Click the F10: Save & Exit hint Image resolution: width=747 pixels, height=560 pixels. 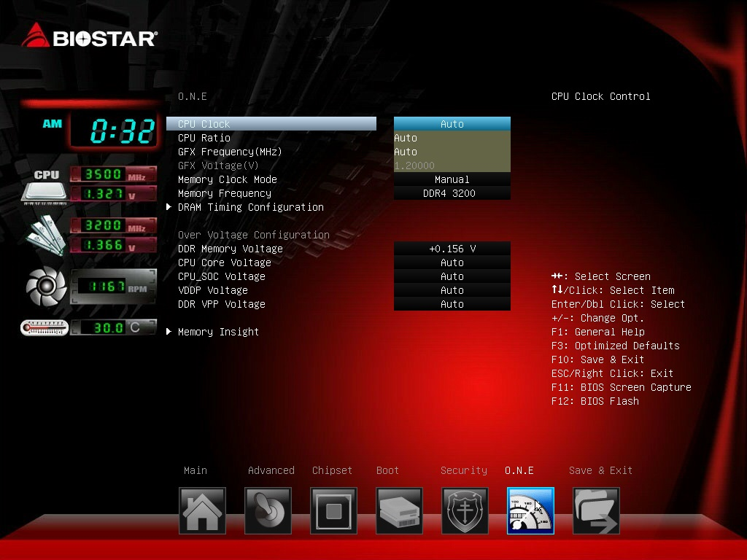pos(597,359)
